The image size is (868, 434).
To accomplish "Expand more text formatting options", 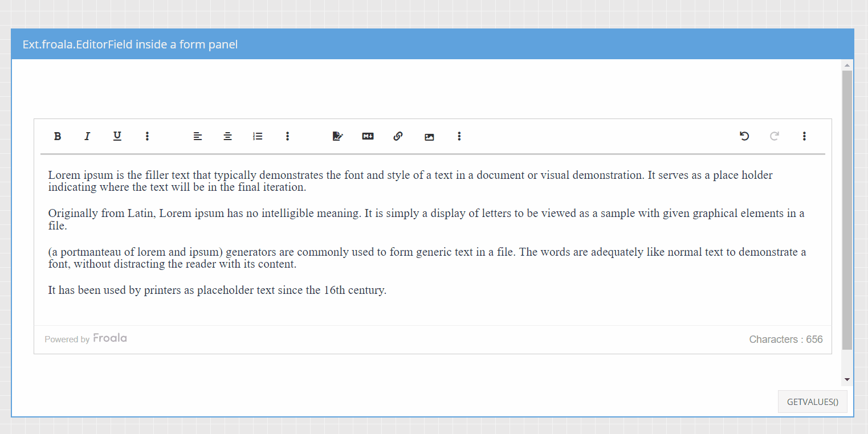I will click(147, 136).
